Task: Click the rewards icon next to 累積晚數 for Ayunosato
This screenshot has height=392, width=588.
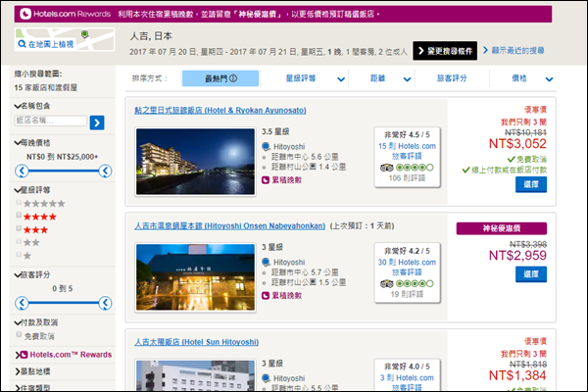Action: pyautogui.click(x=266, y=180)
